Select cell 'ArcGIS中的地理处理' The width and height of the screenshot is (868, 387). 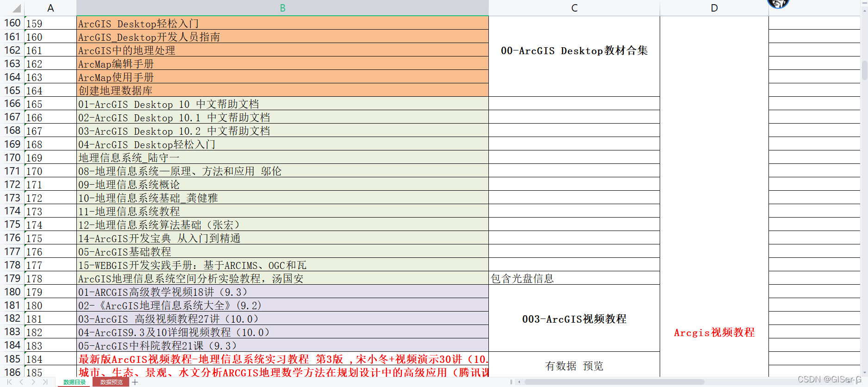(282, 50)
